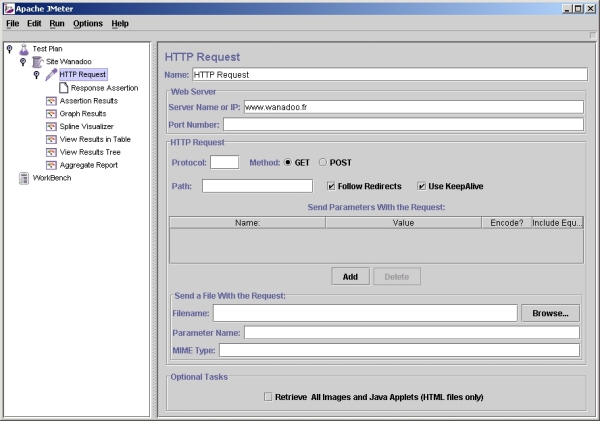Click the HTTP Request sampler icon
This screenshot has width=600, height=421.
[x=51, y=74]
